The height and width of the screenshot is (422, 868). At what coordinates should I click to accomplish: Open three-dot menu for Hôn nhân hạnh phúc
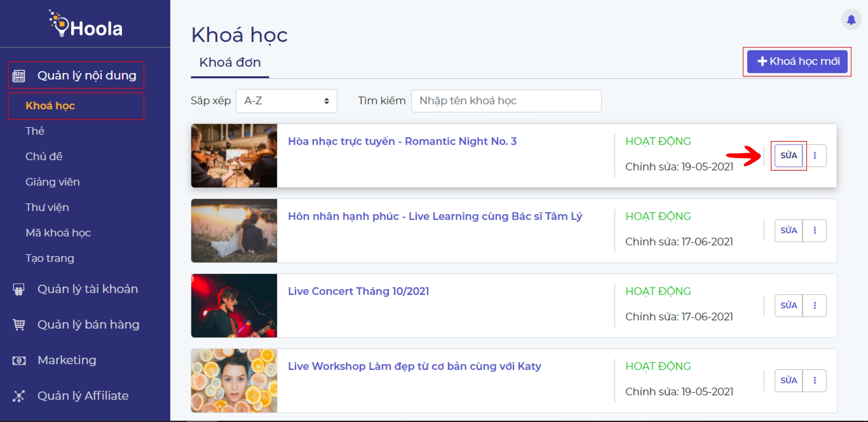pos(815,230)
